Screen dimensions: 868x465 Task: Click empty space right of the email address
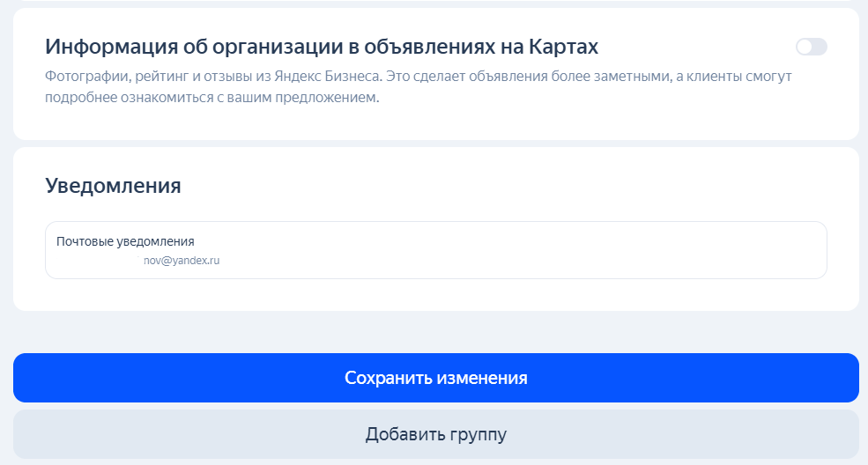pyautogui.click(x=529, y=261)
